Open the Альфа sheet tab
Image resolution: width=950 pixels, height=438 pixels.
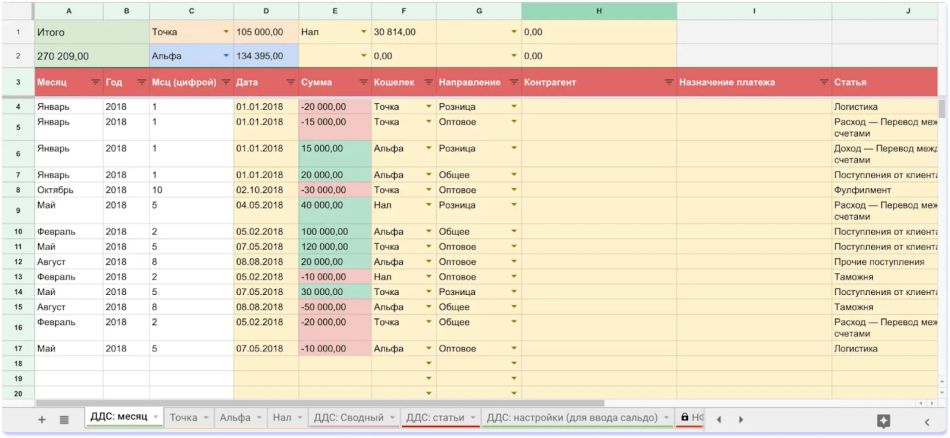coord(234,417)
